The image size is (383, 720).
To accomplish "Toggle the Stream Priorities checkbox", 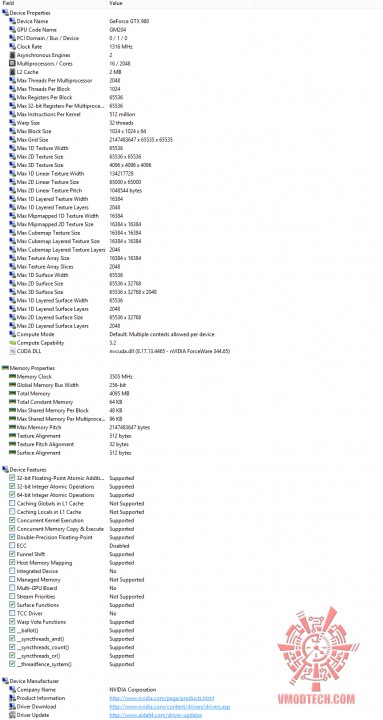I will 12,596.
